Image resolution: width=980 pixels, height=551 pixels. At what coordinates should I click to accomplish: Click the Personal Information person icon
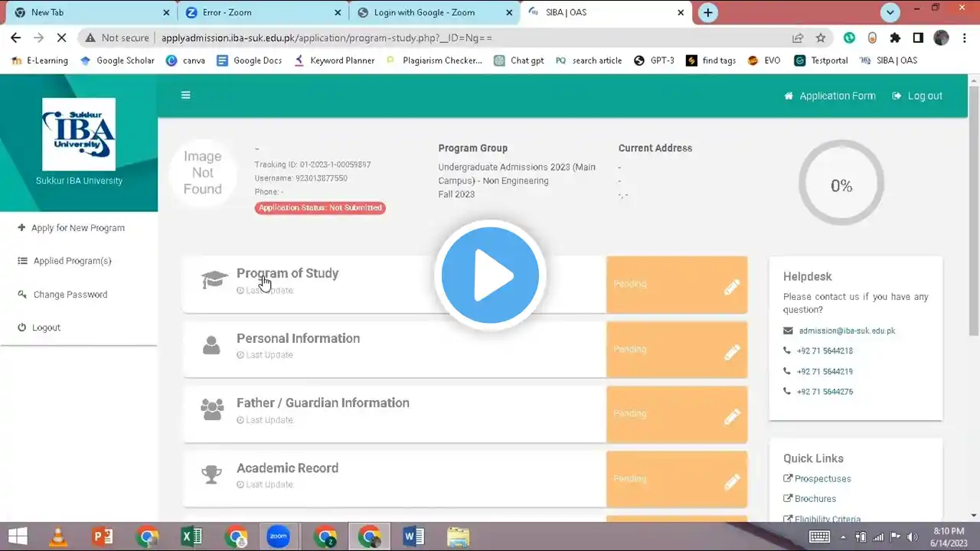pos(211,345)
